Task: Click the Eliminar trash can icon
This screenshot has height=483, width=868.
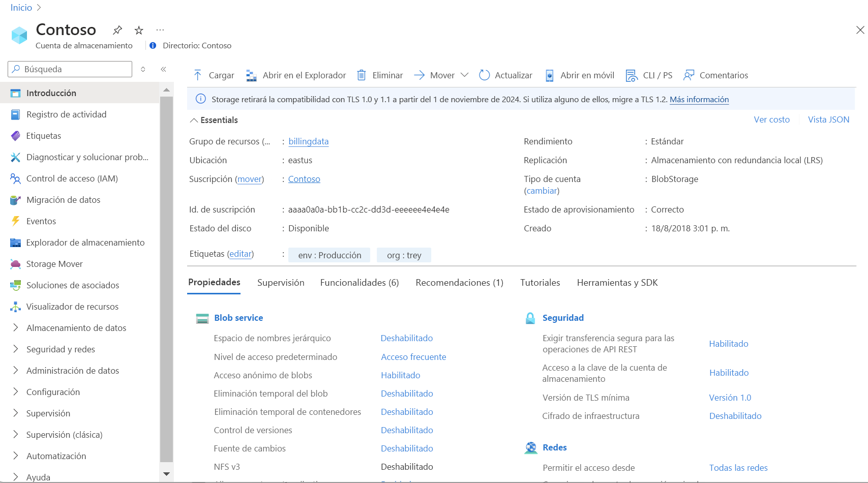Action: (x=362, y=75)
